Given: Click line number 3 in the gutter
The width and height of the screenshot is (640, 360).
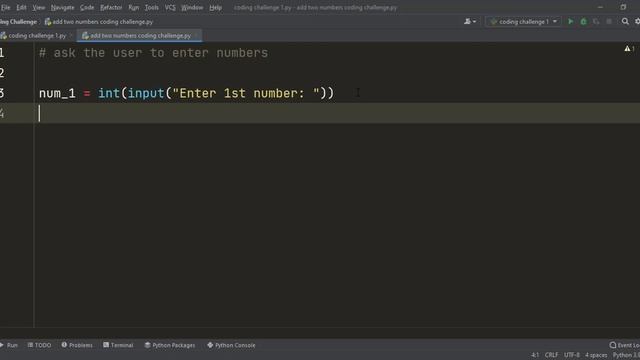Looking at the screenshot, I should (2, 93).
